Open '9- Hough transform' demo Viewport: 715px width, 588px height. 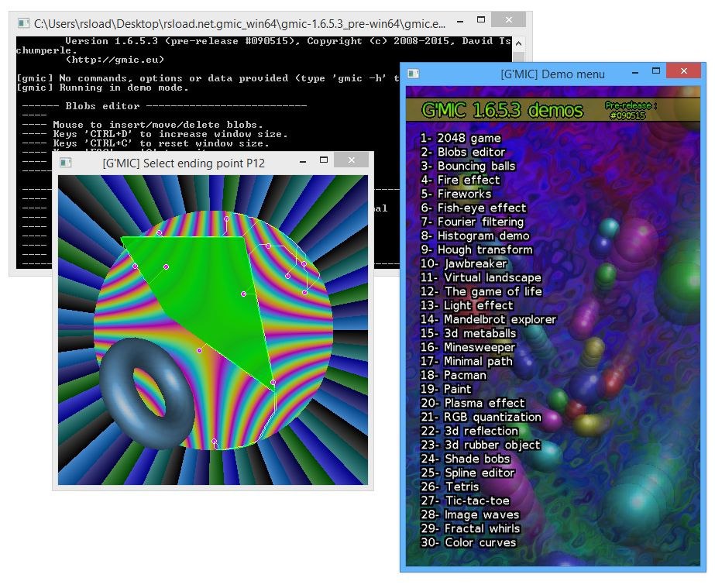[476, 249]
